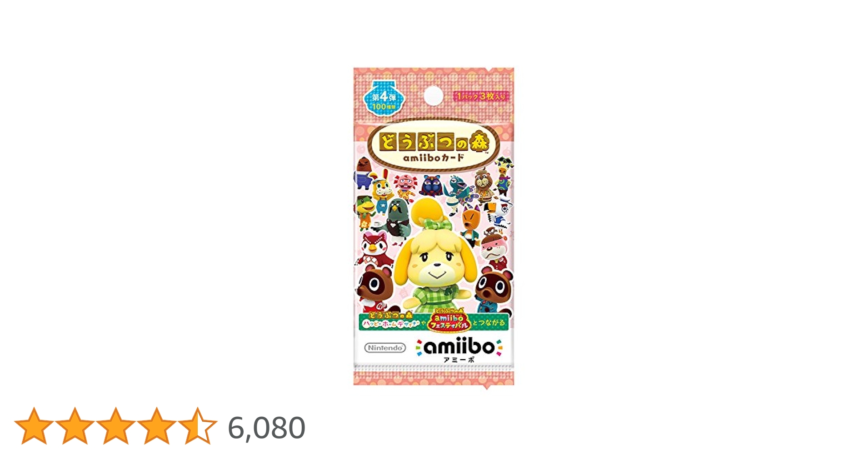Click the red owl character Celeste
Screen dimensions: 868x454
coord(374,248)
